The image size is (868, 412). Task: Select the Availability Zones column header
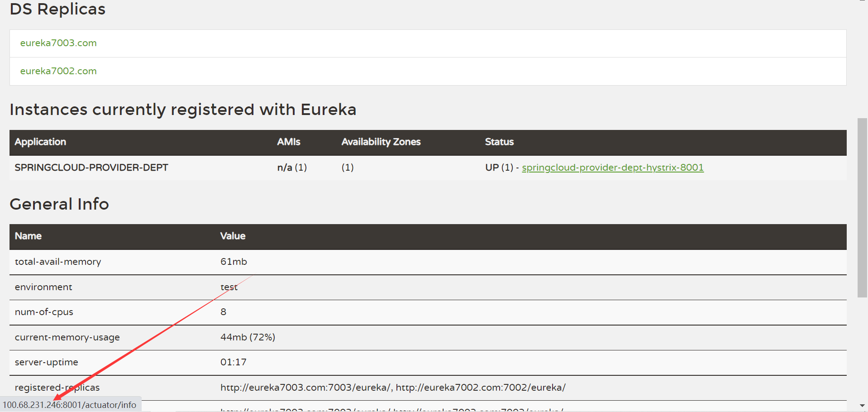[381, 142]
